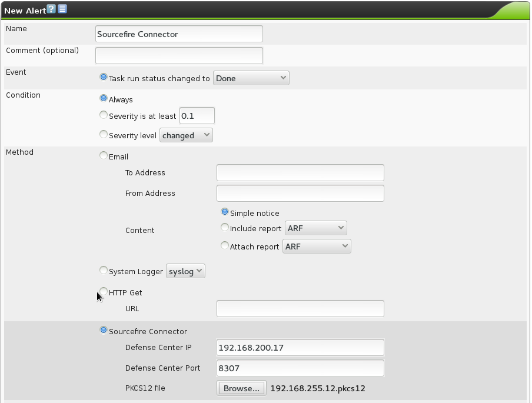
Task: Click the Defense Center Port field
Action: [x=300, y=368]
